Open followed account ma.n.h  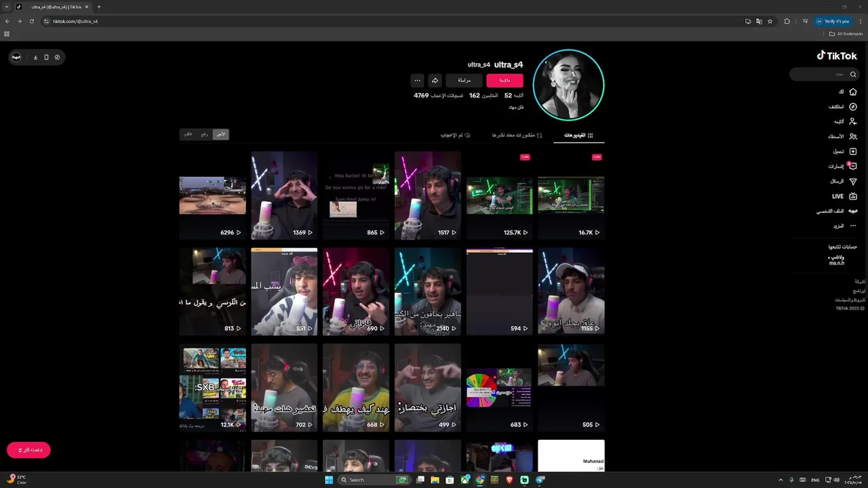click(836, 260)
